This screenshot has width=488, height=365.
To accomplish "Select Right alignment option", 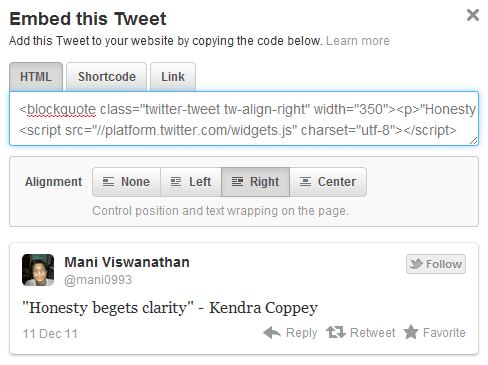I will point(255,182).
